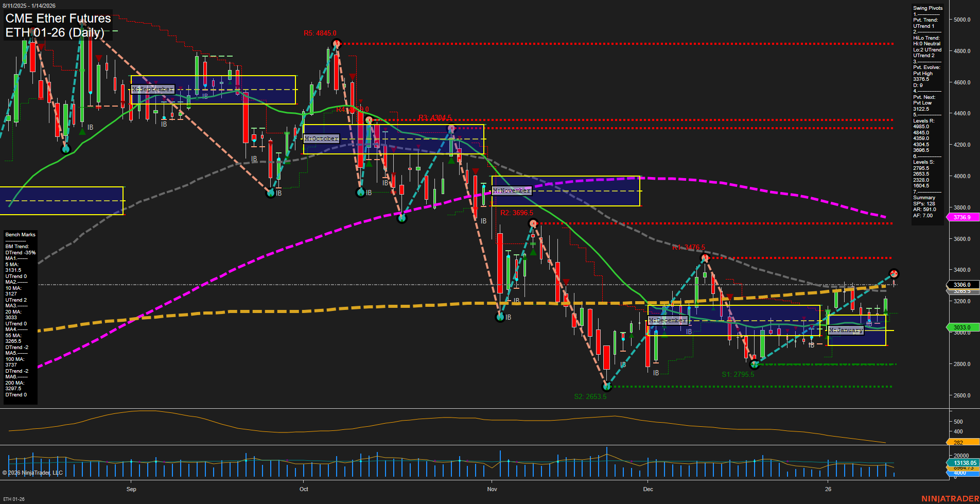Click the Swing Pivots panel header

tap(927, 8)
